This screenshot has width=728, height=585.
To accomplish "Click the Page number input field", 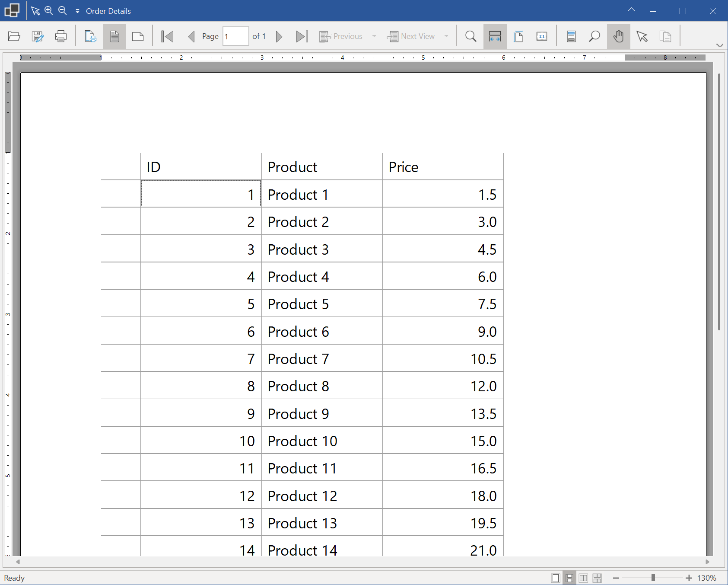I will click(235, 36).
